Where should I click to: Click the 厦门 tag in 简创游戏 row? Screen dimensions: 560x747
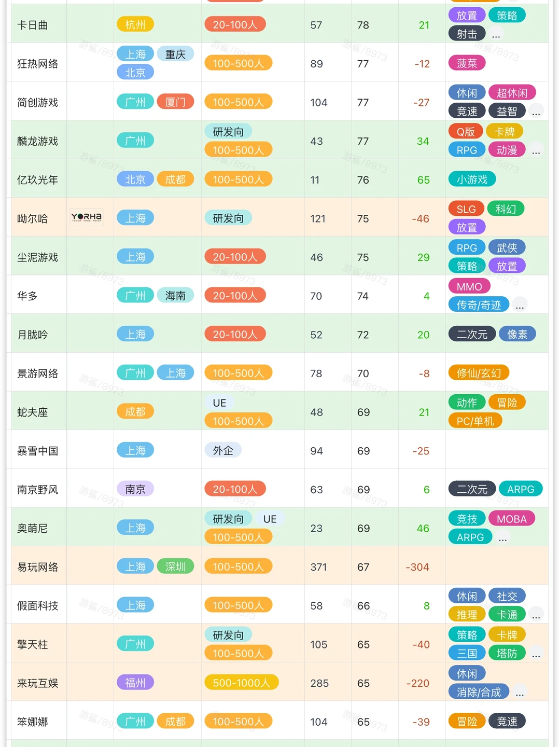tap(175, 102)
